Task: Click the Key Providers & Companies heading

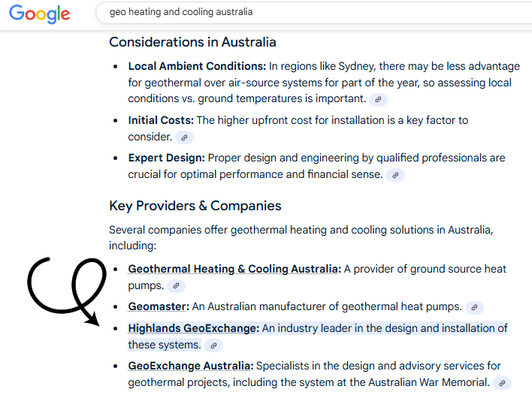Action: tap(195, 206)
